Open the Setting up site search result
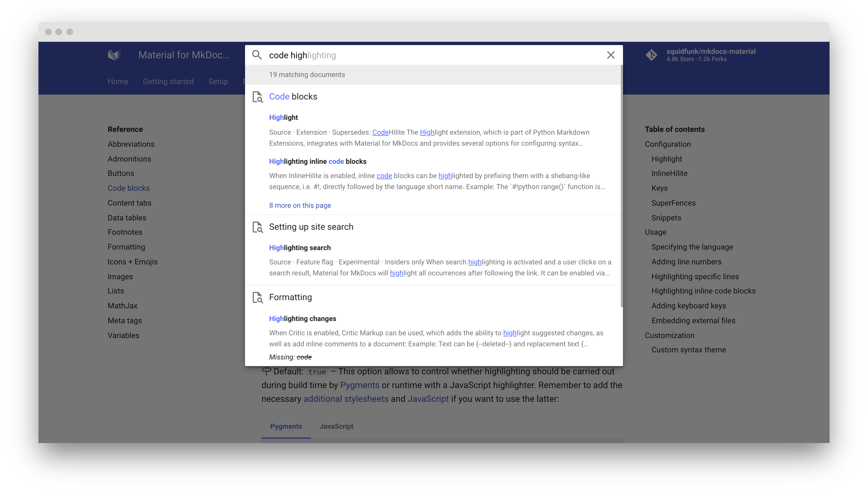The image size is (868, 498). tap(311, 227)
